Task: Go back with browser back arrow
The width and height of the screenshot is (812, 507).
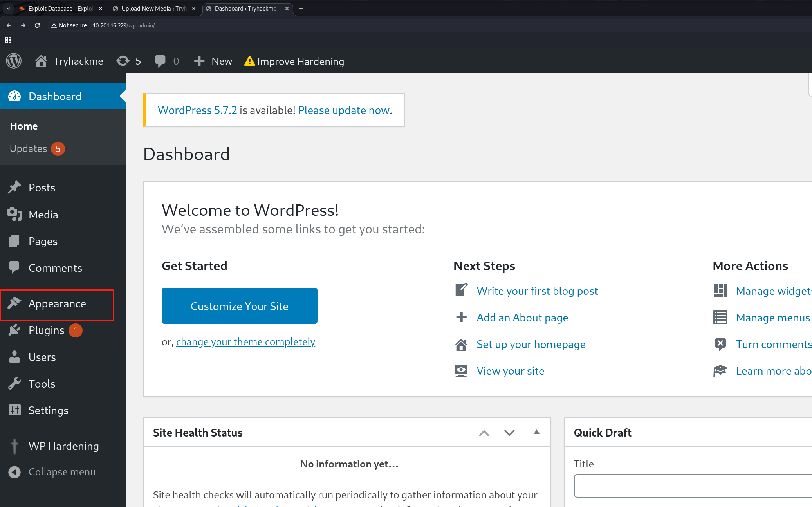Action: (x=9, y=25)
